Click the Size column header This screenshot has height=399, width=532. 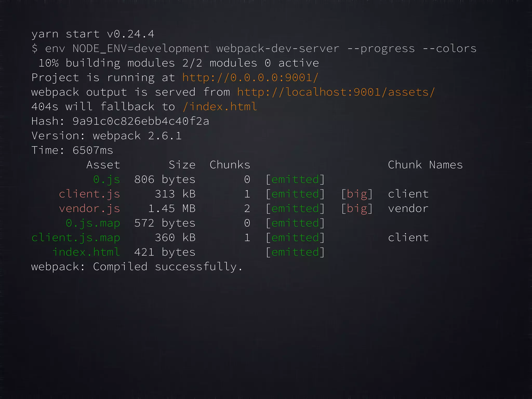(182, 165)
